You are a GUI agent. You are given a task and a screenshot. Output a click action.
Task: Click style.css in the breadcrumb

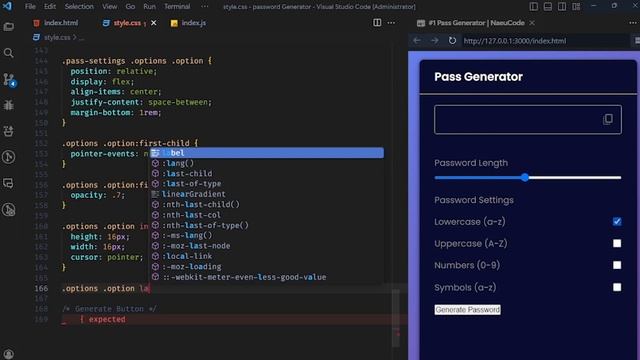pos(57,38)
